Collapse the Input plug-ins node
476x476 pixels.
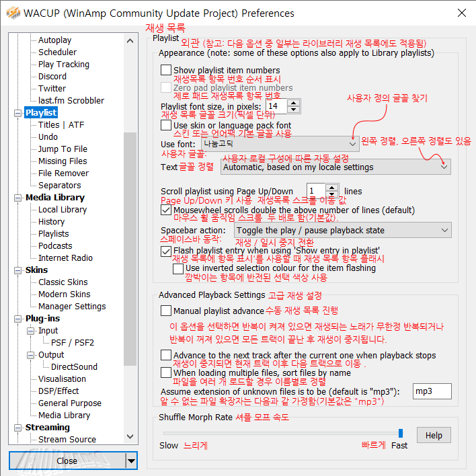click(x=31, y=331)
